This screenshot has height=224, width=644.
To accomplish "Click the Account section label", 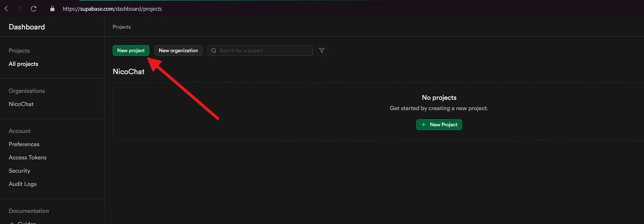I will [x=20, y=131].
